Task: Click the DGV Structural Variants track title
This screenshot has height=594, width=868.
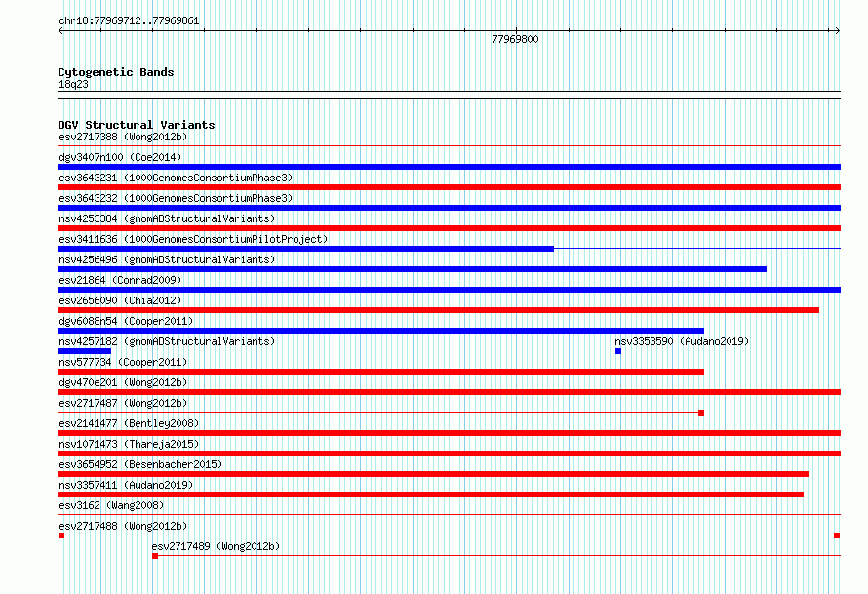Action: [137, 125]
